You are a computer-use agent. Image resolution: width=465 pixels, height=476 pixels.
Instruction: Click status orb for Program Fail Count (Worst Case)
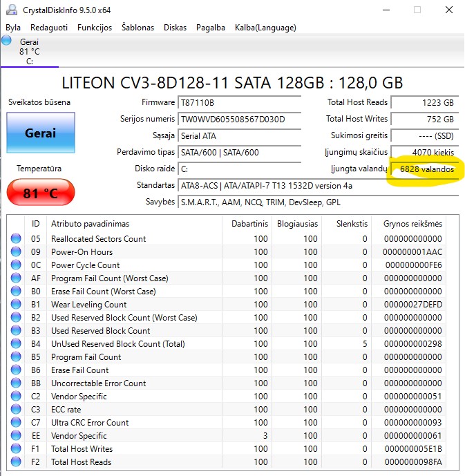click(x=16, y=278)
